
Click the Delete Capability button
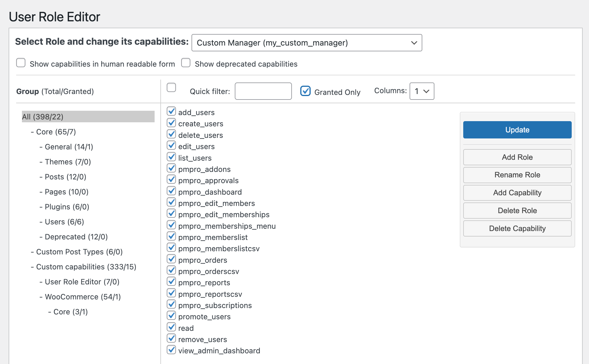517,228
